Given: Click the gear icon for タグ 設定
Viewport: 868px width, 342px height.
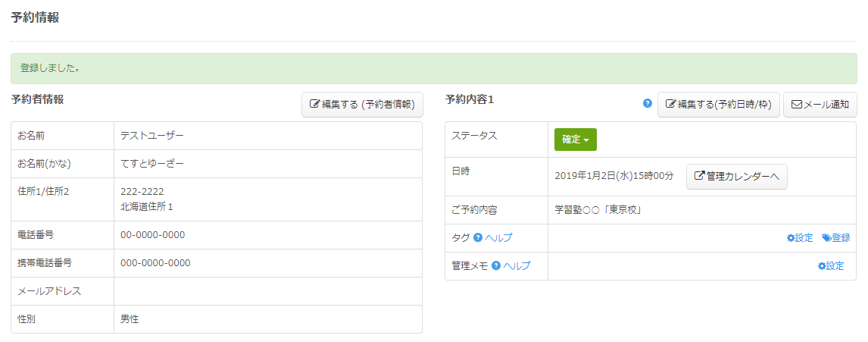Looking at the screenshot, I should [791, 238].
